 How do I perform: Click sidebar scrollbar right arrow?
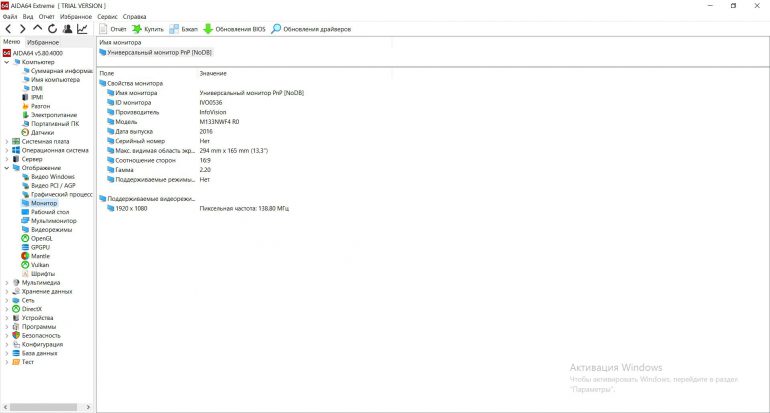[x=88, y=407]
